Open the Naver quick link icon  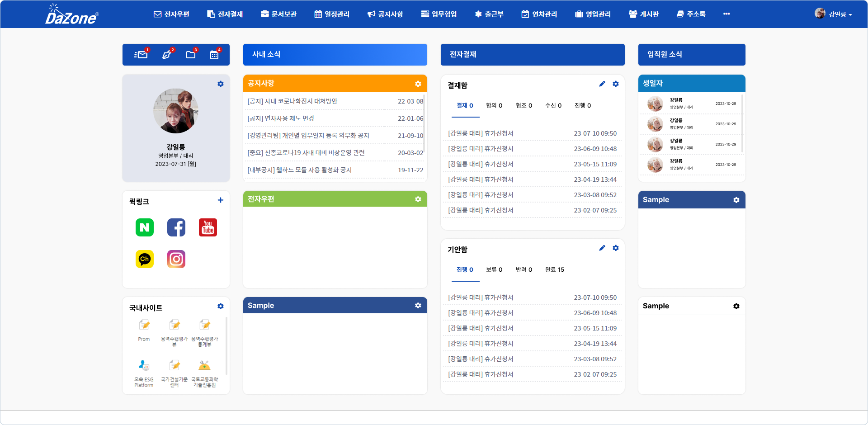145,227
